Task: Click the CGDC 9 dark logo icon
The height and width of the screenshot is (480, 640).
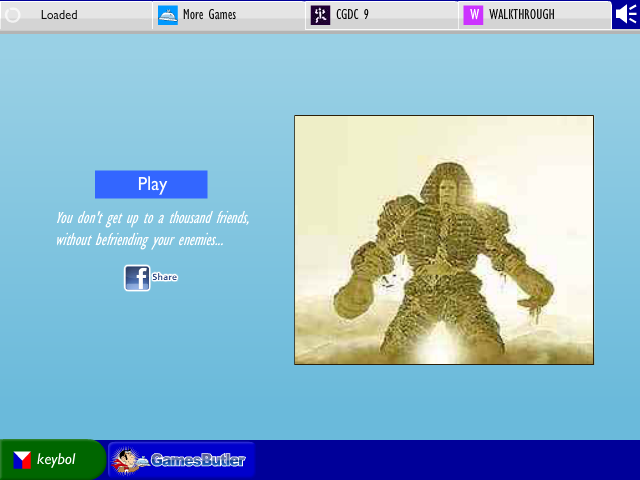Action: pos(320,15)
